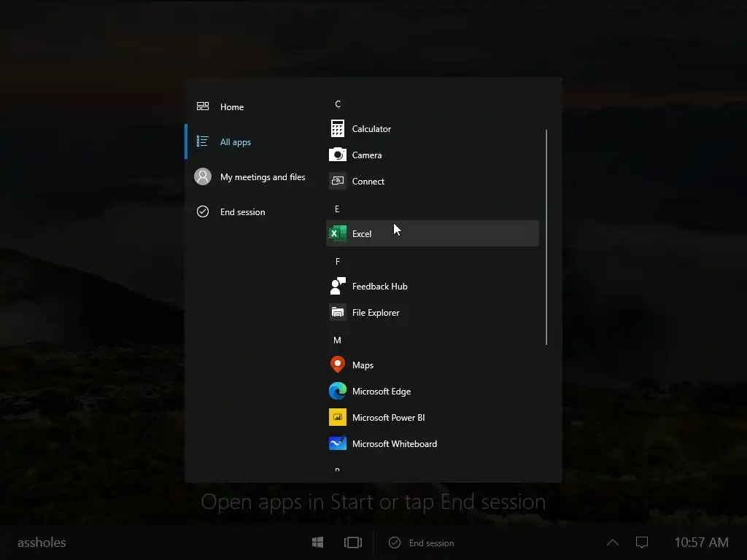The width and height of the screenshot is (747, 560).
Task: Open the Maps app icon
Action: tap(337, 365)
